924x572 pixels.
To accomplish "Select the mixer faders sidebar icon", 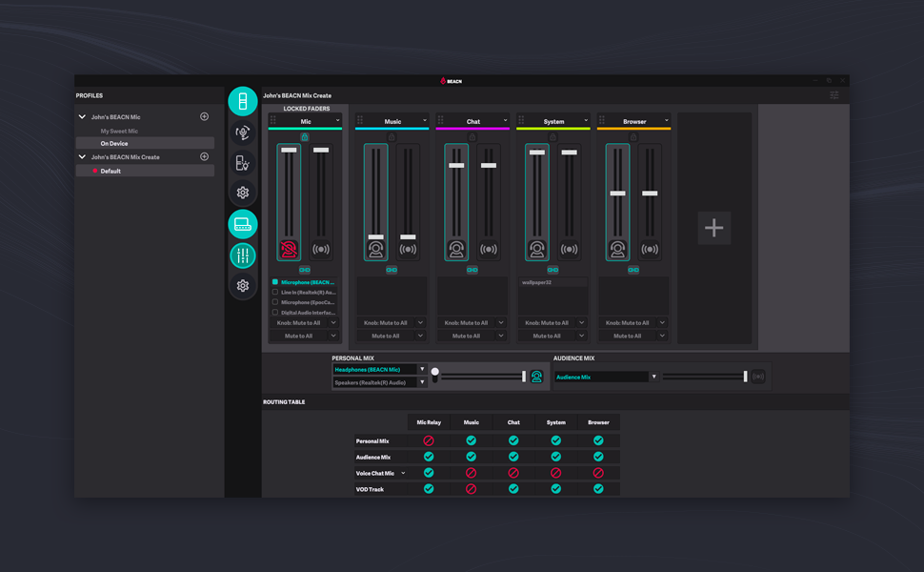I will (x=243, y=255).
